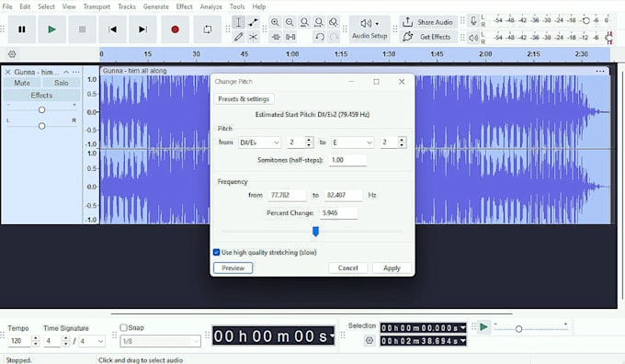Toggle the Loop playback button
625x364 pixels.
click(208, 29)
